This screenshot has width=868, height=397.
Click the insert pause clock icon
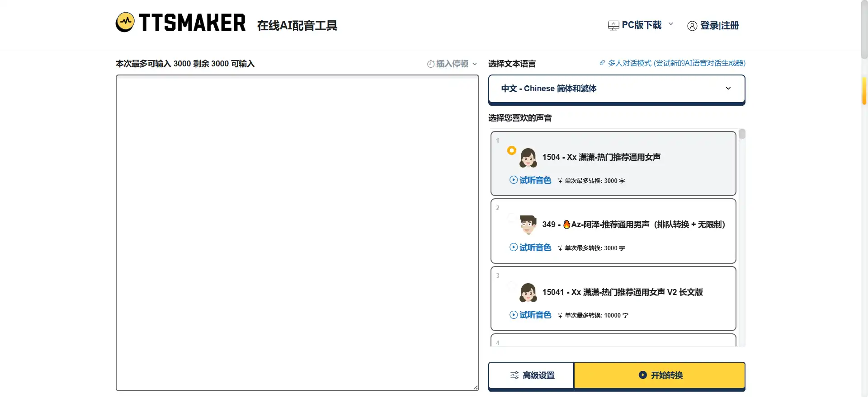(431, 64)
